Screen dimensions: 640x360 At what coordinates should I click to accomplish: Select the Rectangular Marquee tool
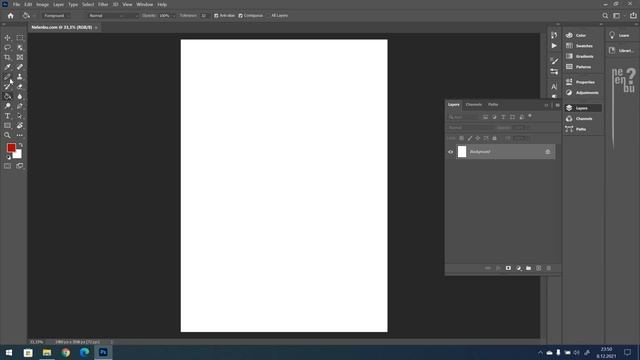tap(20, 38)
